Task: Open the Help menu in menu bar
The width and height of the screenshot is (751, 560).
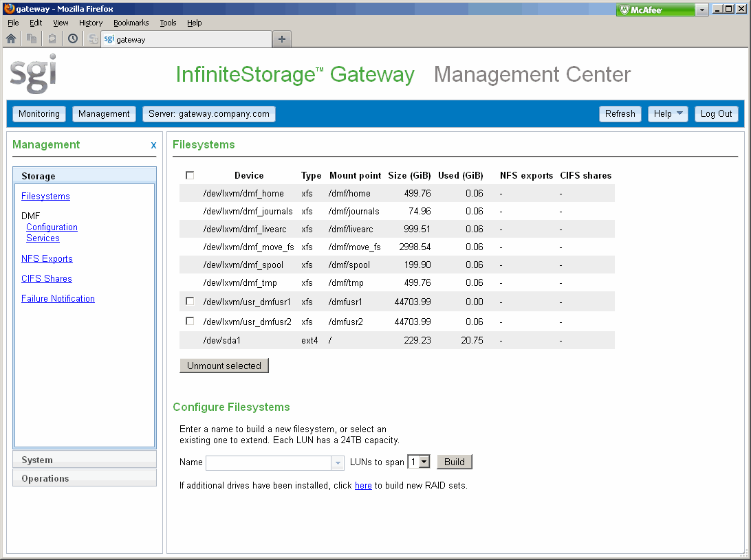Action: click(194, 23)
